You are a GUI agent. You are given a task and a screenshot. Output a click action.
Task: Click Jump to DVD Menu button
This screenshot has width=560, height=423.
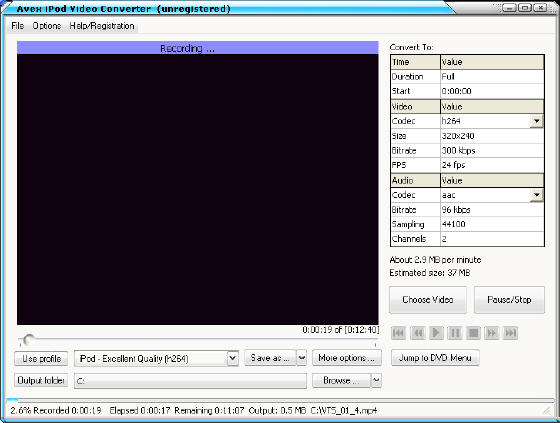click(x=435, y=358)
